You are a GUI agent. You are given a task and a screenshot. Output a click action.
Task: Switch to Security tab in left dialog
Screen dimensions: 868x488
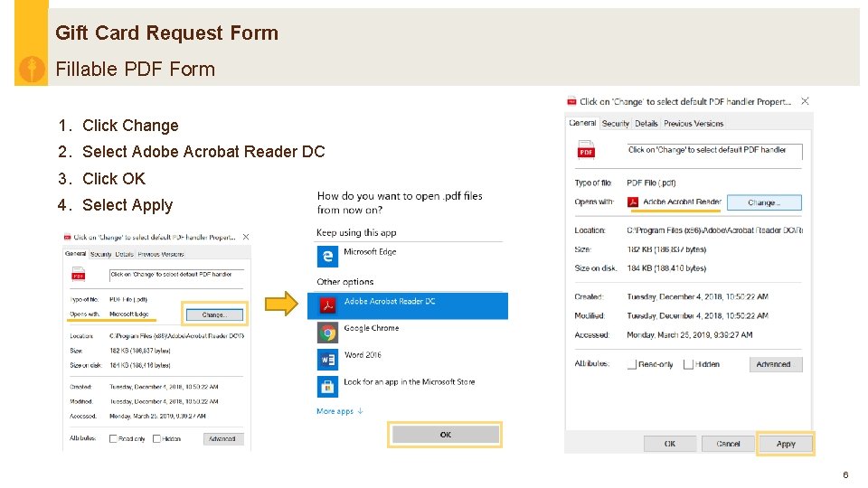tap(100, 255)
